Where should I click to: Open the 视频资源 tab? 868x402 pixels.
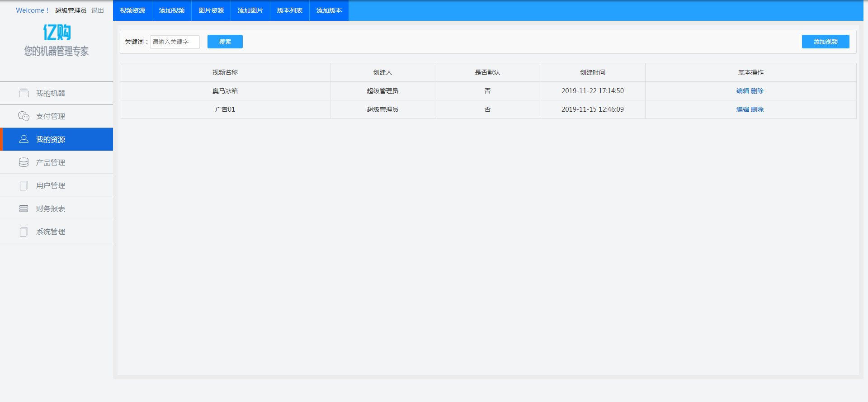pos(132,10)
